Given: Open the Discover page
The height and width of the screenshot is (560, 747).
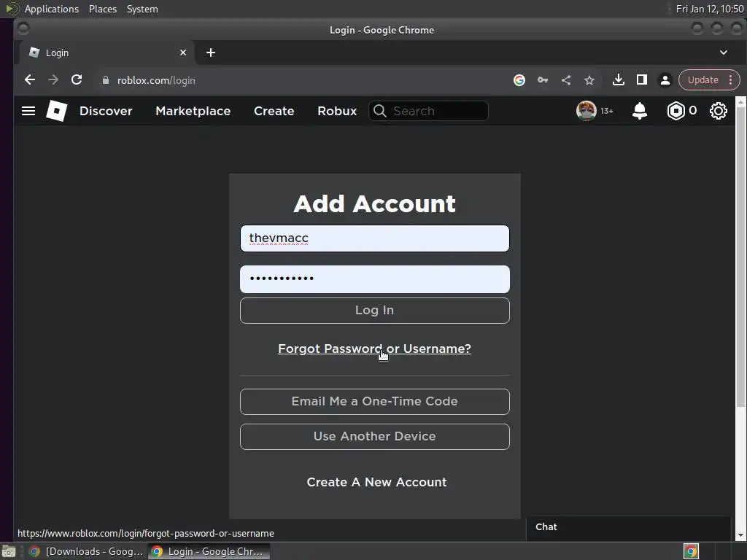Looking at the screenshot, I should [106, 111].
